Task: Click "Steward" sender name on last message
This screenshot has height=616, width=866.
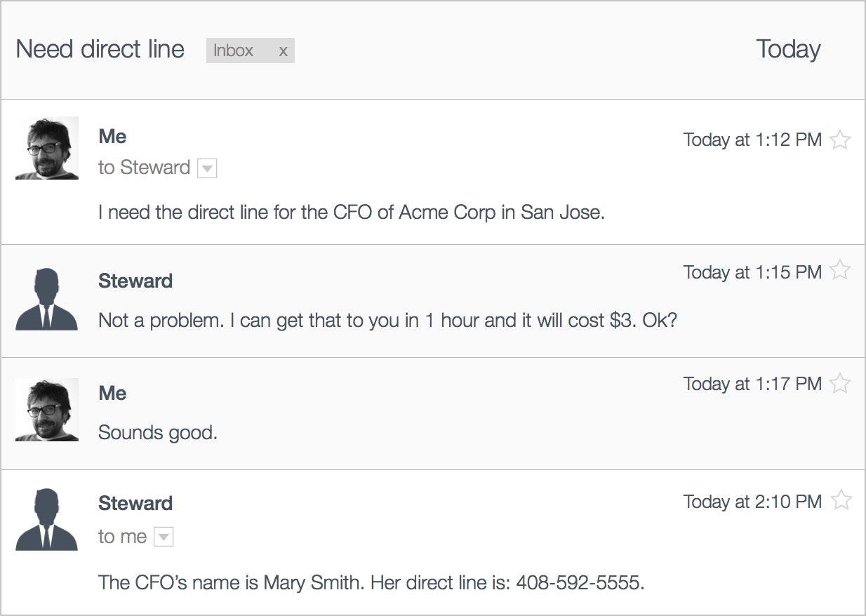Action: 135,504
